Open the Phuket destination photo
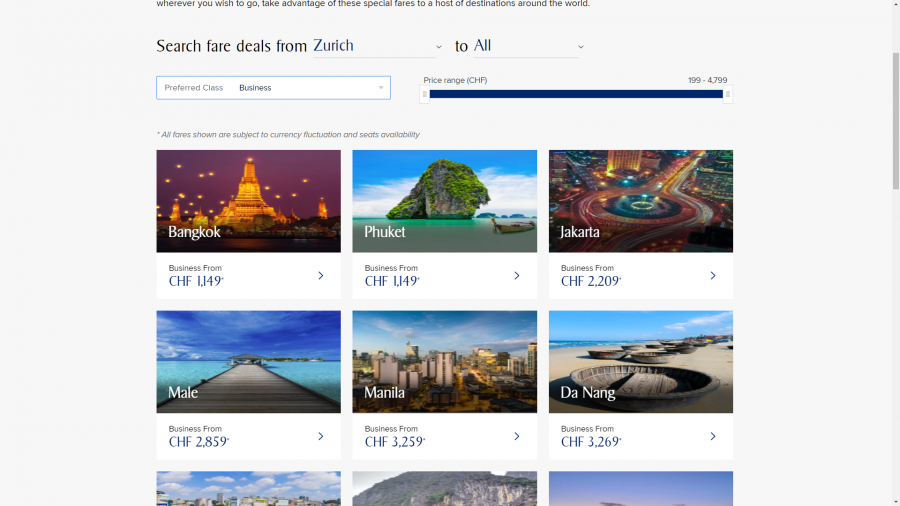Screen dimensions: 900x506 tap(445, 201)
